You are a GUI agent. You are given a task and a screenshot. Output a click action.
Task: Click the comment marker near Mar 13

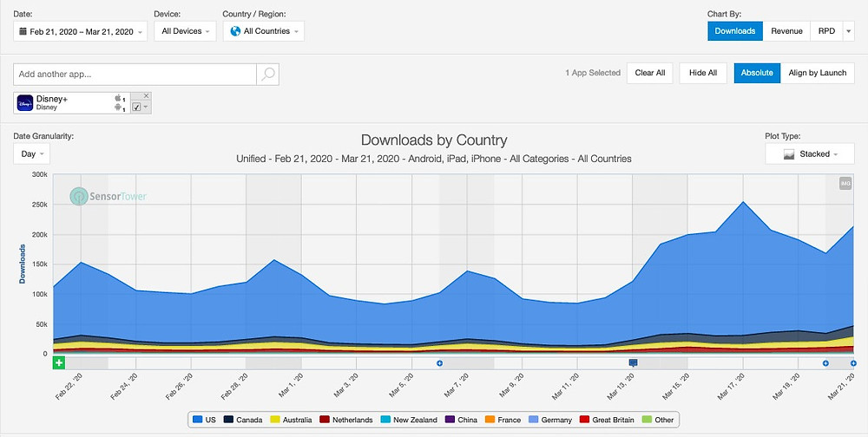tap(634, 363)
